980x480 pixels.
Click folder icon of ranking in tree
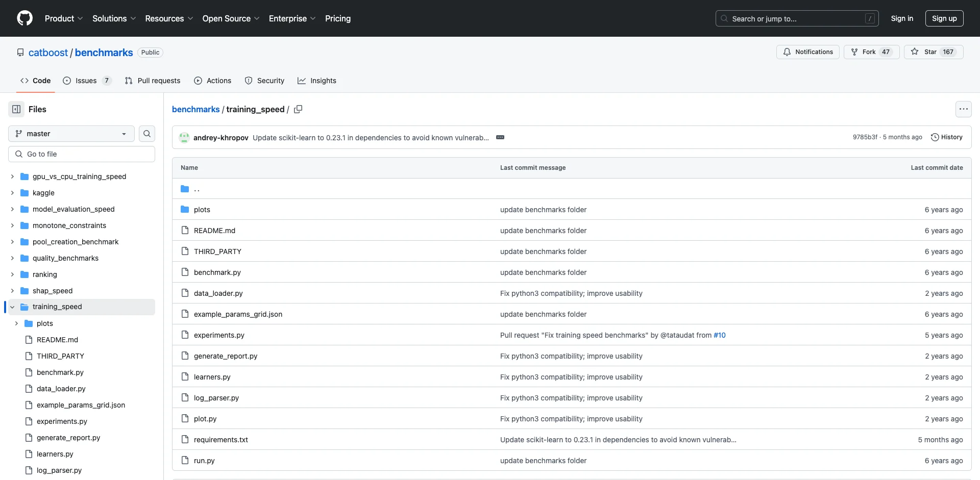point(24,274)
